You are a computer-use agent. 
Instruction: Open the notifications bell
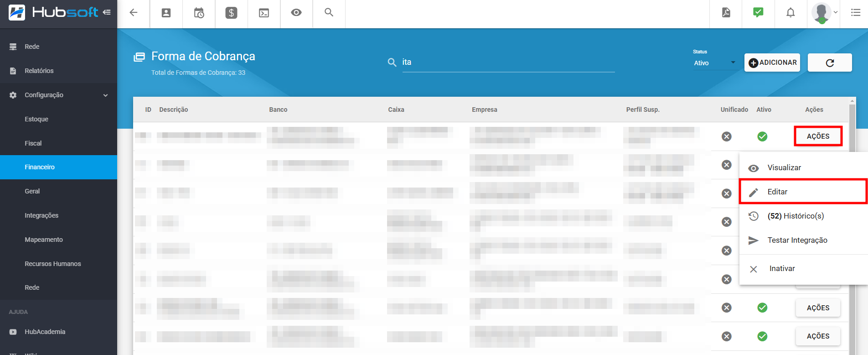(790, 13)
